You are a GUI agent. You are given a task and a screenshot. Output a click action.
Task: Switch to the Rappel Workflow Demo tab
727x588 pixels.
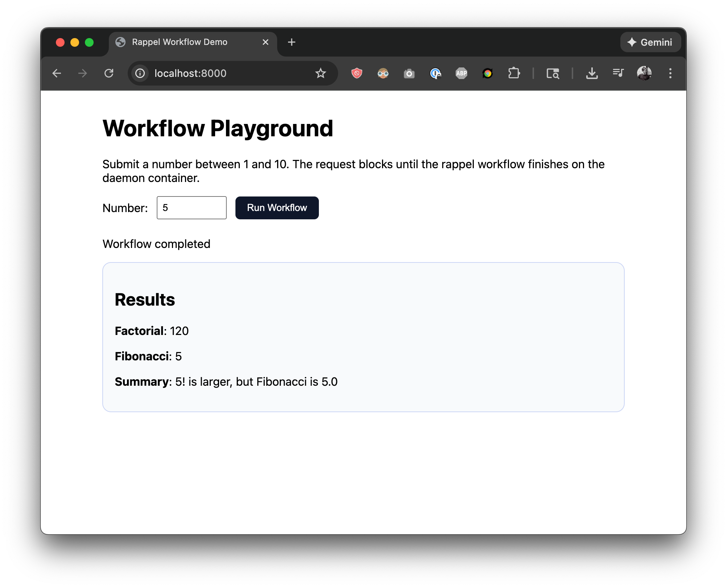(x=180, y=42)
